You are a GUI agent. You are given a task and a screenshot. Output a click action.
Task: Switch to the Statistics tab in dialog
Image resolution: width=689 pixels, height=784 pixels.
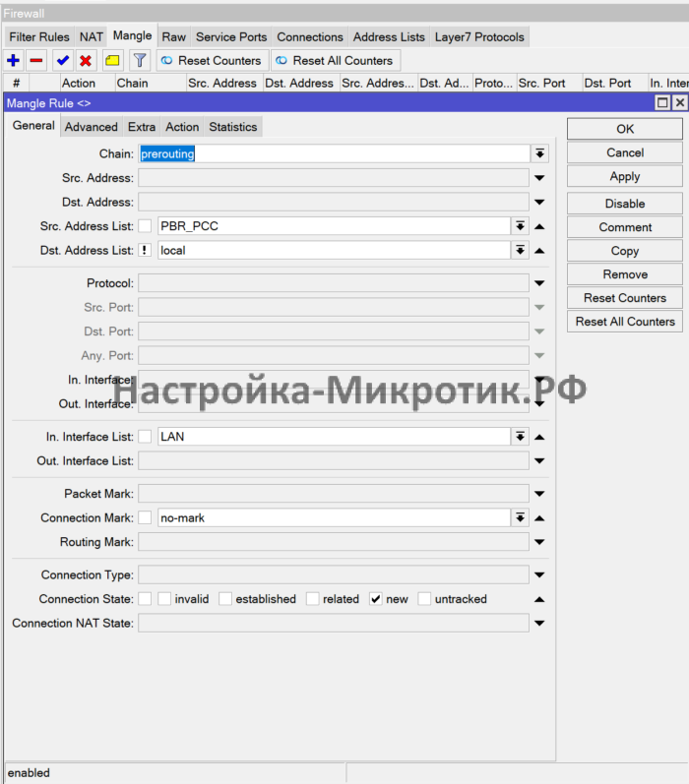232,127
